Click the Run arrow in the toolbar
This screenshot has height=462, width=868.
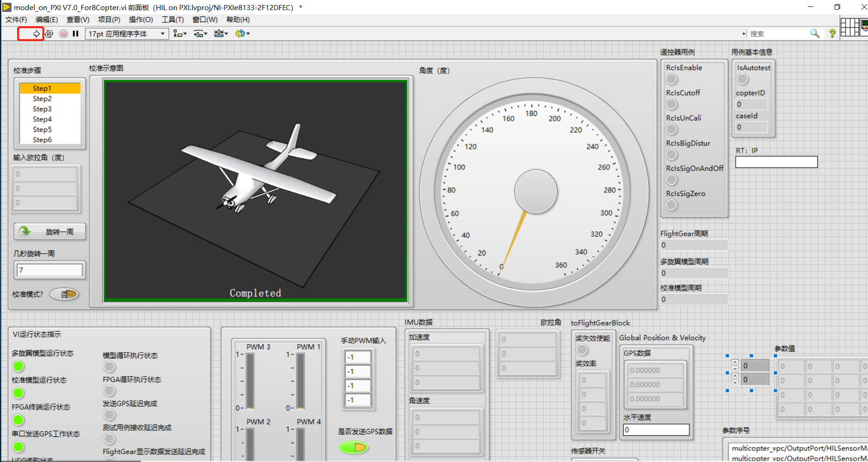tap(36, 33)
